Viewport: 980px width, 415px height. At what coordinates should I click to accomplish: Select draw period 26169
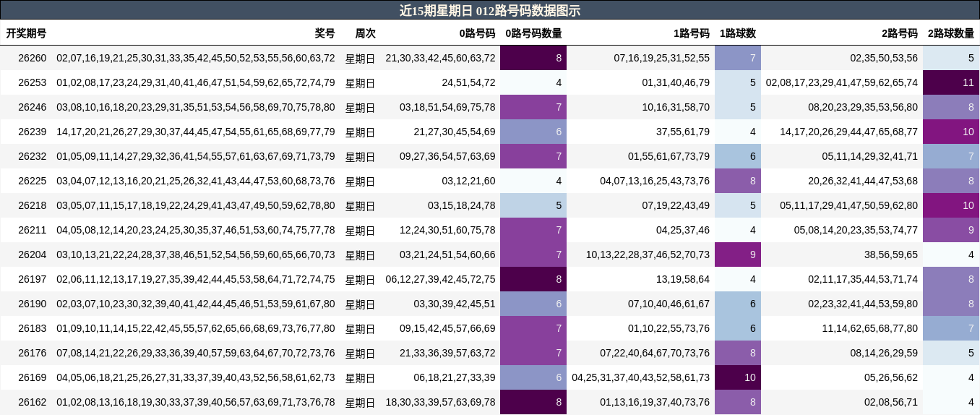click(x=32, y=377)
